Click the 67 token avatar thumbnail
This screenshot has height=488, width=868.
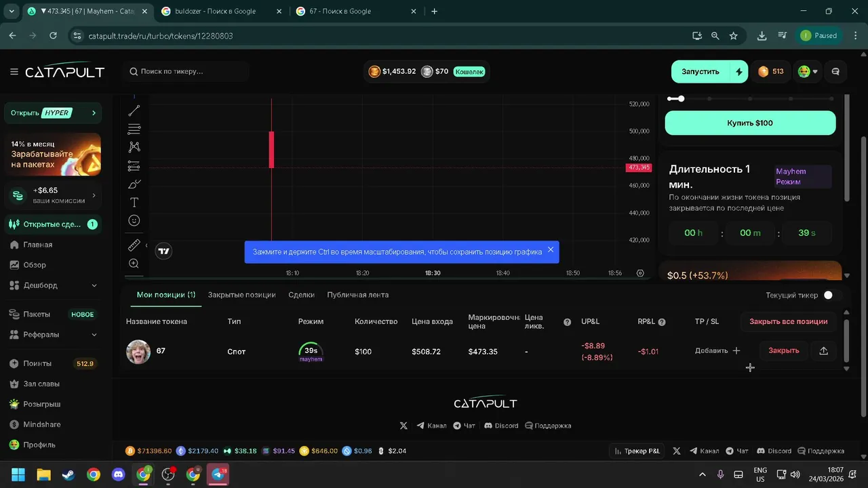138,352
